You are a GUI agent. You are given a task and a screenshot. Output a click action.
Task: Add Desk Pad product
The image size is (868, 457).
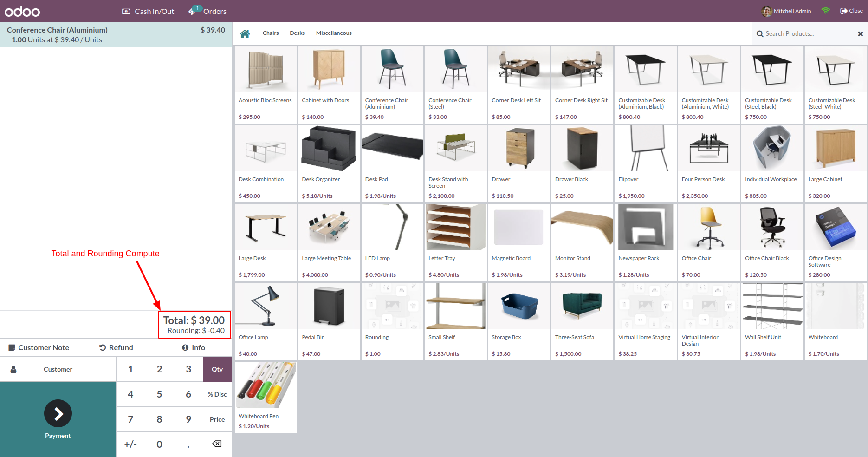tap(392, 163)
